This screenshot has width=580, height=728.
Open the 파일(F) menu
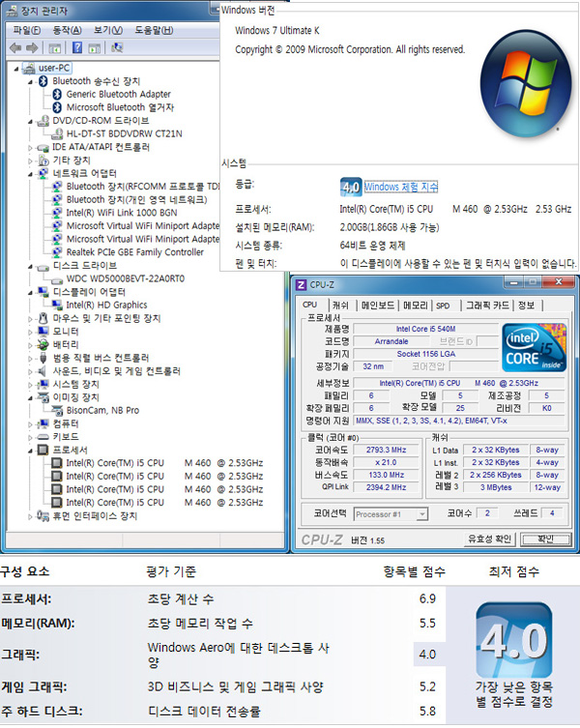point(26,30)
